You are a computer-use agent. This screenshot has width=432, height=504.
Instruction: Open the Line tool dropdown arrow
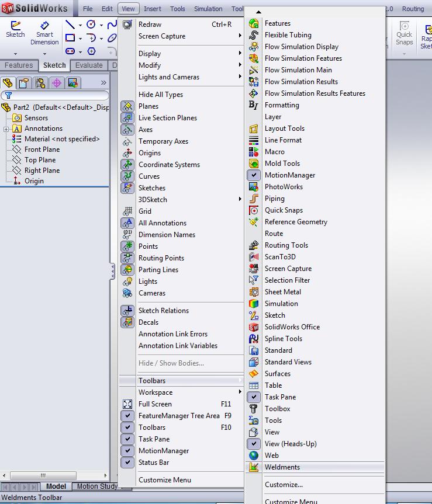click(80, 25)
